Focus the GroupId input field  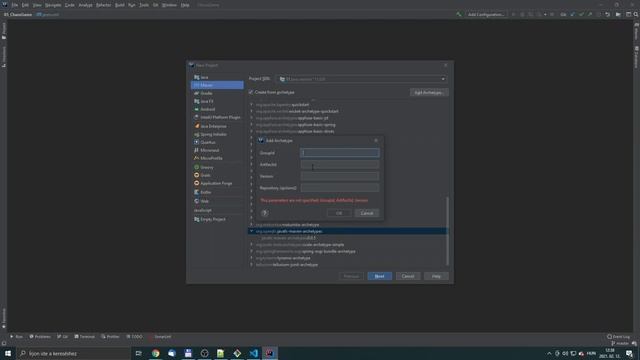click(340, 153)
